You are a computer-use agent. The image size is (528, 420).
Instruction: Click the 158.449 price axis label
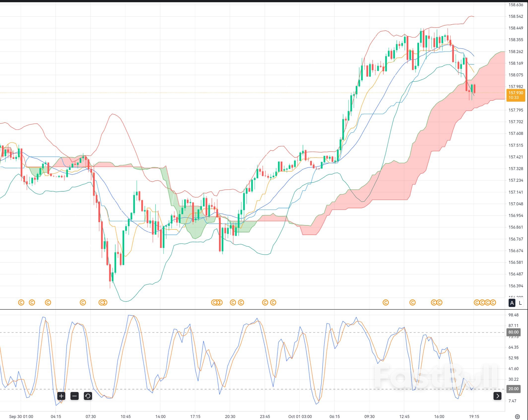pyautogui.click(x=516, y=28)
